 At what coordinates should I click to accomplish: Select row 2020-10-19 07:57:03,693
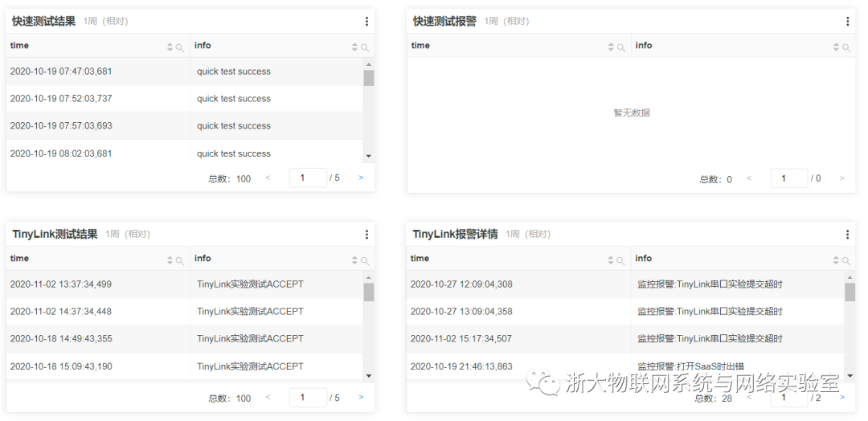click(x=184, y=125)
